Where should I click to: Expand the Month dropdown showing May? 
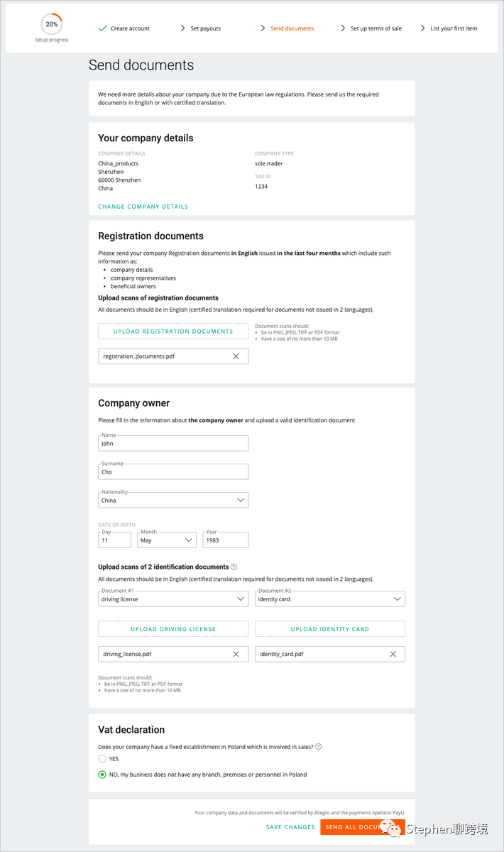[167, 540]
